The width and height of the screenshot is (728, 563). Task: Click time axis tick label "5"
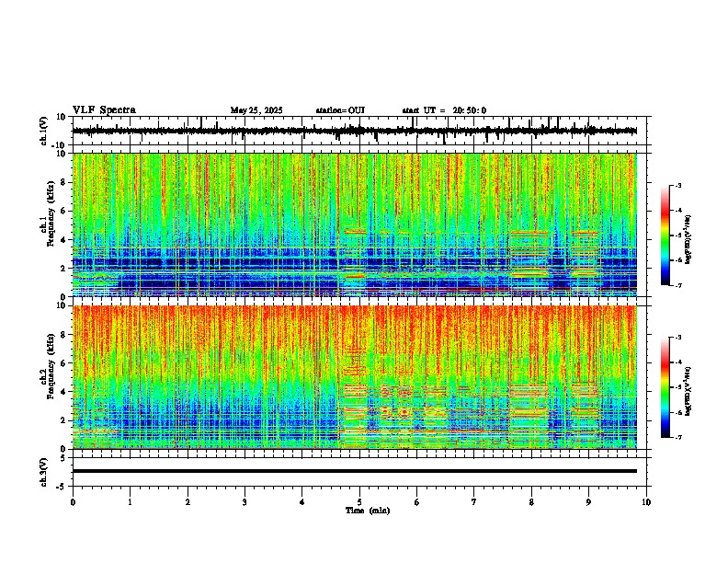tap(359, 502)
